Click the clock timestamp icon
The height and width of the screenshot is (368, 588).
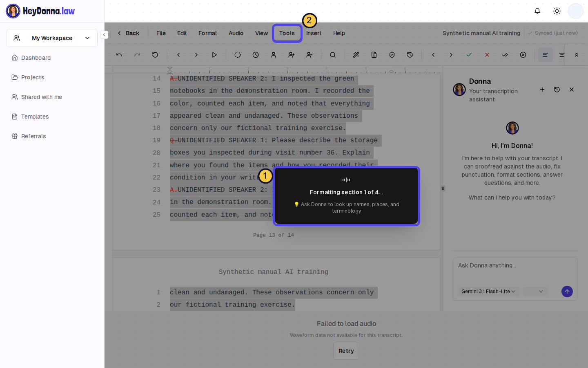[x=256, y=55]
